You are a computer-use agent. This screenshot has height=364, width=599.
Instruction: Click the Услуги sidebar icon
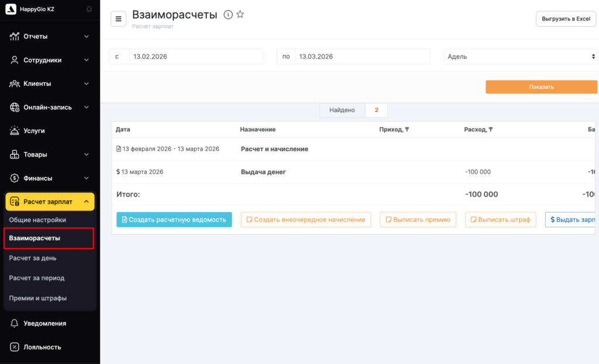tap(15, 131)
